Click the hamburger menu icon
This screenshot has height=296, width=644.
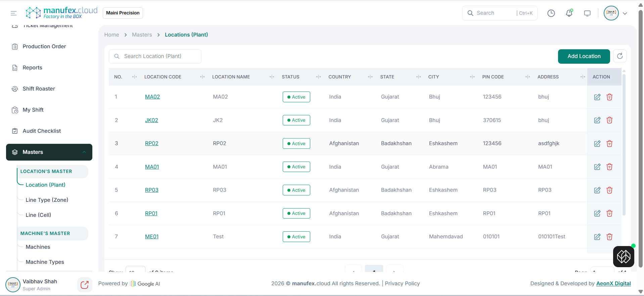[x=13, y=13]
